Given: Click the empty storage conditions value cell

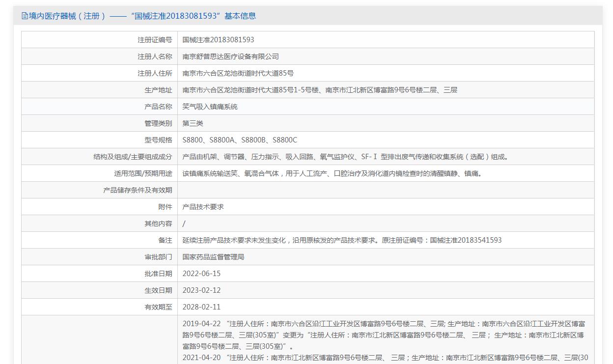Looking at the screenshot, I should click(x=386, y=190).
